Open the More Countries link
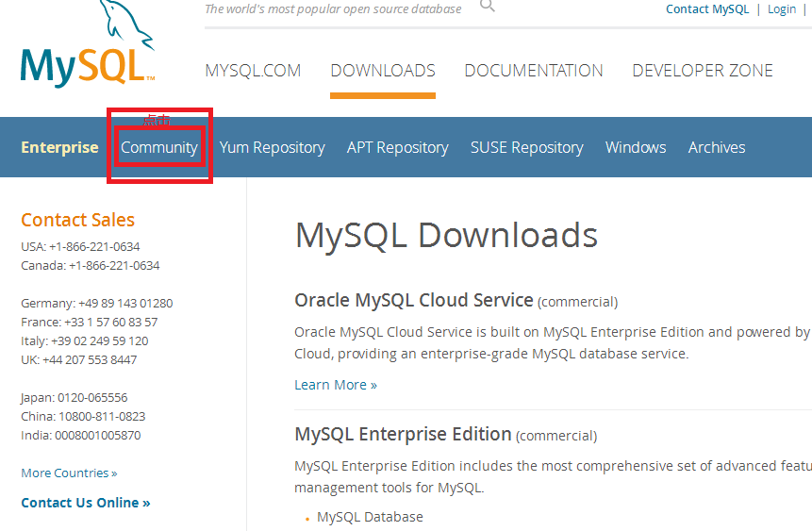812x531 pixels. coord(69,473)
